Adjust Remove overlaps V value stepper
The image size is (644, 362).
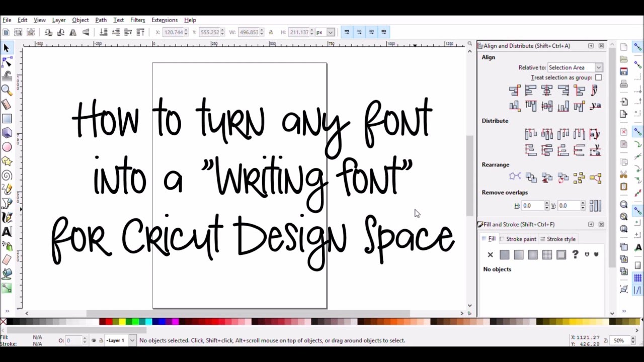coord(583,206)
